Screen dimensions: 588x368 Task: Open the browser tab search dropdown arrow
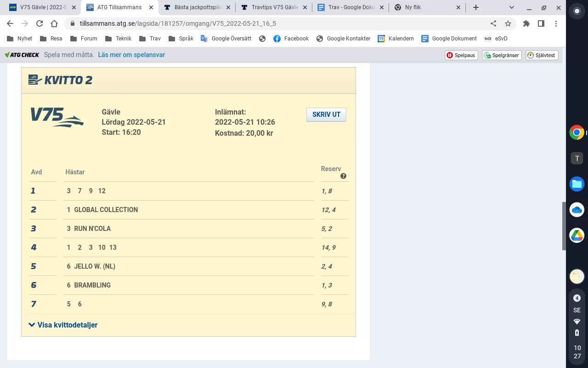[x=511, y=7]
